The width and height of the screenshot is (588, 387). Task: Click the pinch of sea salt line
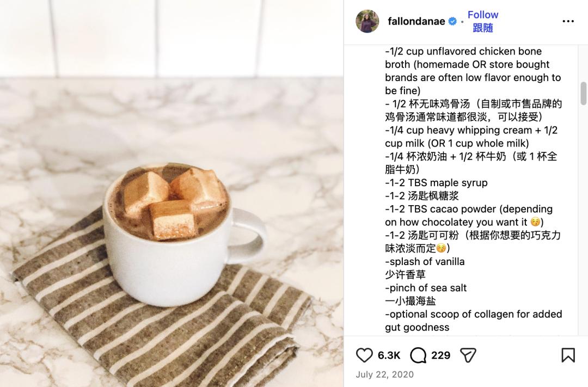426,287
